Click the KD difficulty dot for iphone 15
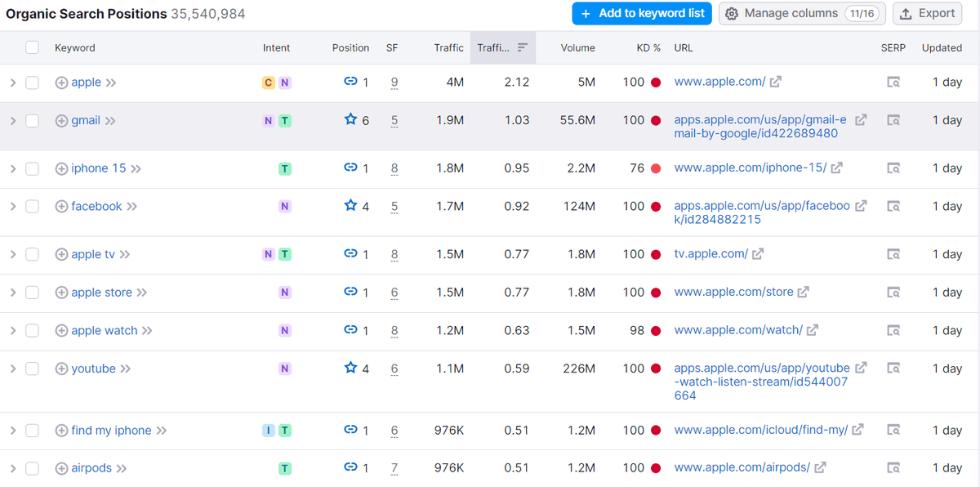The image size is (980, 487). point(656,169)
